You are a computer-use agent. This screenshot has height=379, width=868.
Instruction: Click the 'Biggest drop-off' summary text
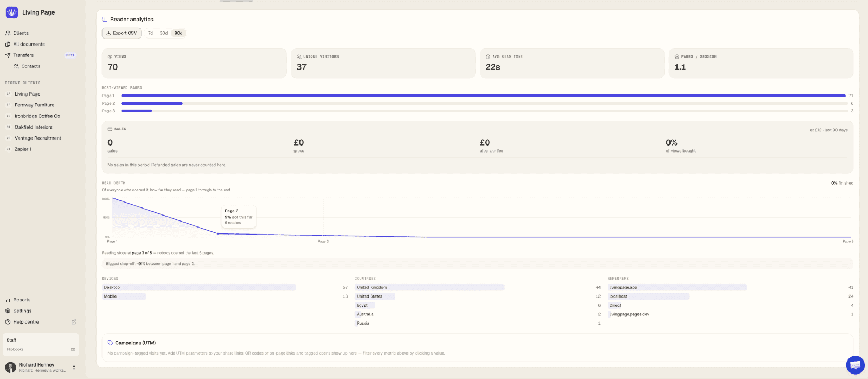[x=150, y=264]
